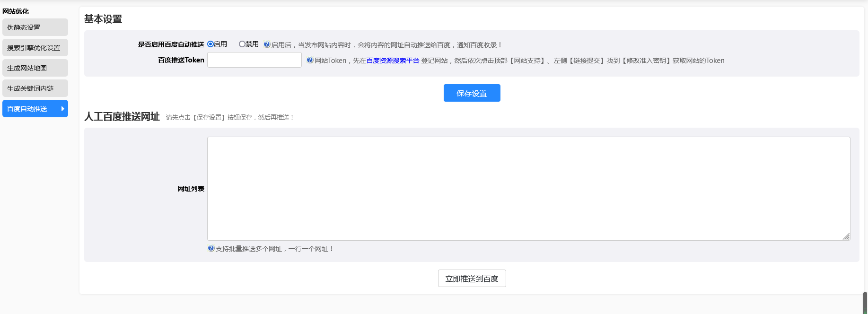Click the 保存设置 button
Image resolution: width=868 pixels, height=314 pixels.
[472, 93]
